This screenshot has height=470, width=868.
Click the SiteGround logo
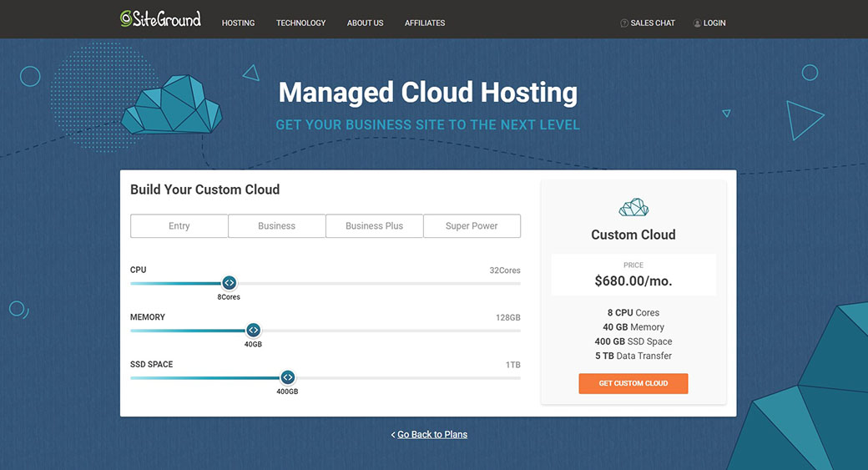160,19
